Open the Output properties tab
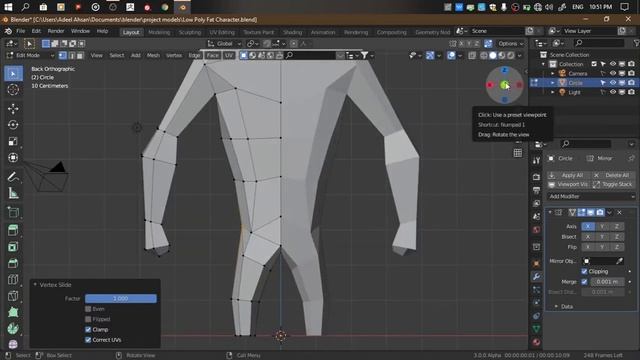The height and width of the screenshot is (360, 640). (x=536, y=190)
